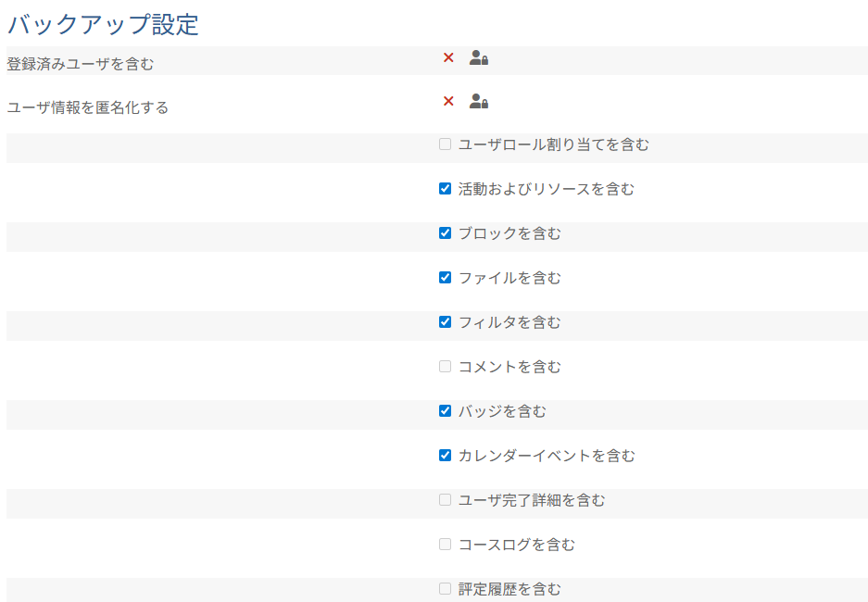Image resolution: width=868 pixels, height=602 pixels.
Task: Tick the ユーザ完了詳細を含む checkbox
Action: [445, 500]
